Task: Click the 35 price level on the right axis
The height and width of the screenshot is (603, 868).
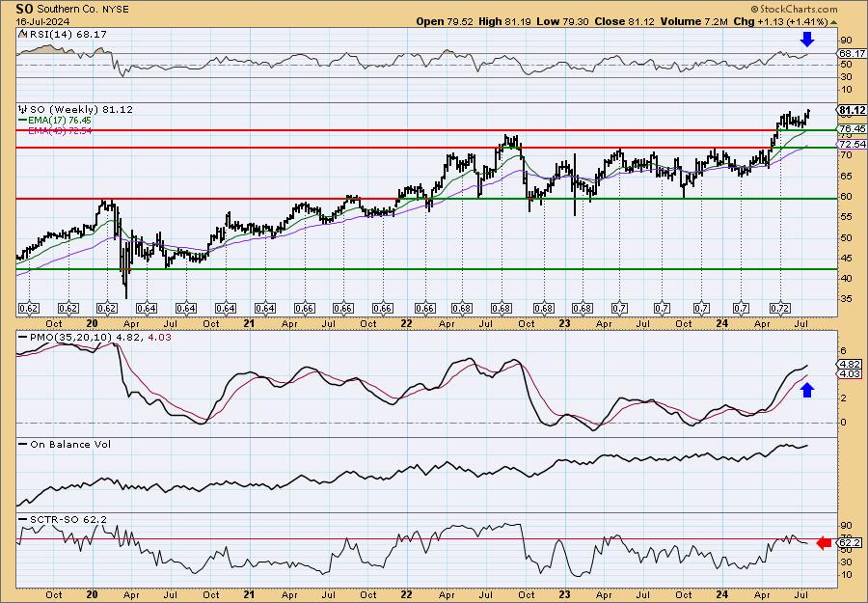Action: click(846, 298)
